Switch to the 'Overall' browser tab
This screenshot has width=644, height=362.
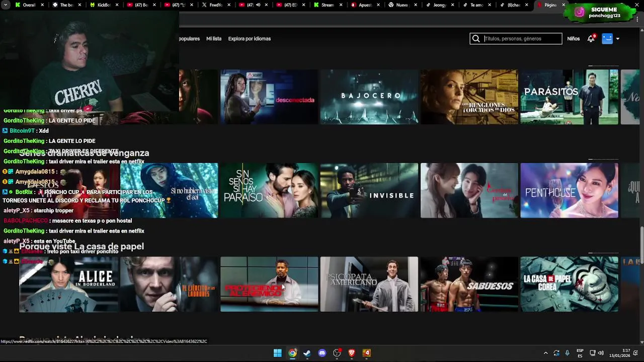[29, 5]
